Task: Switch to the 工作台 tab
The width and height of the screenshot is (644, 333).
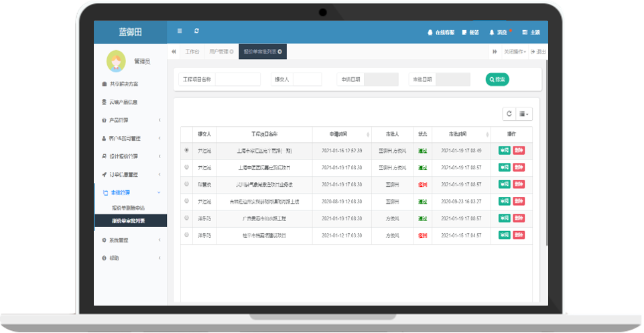Action: (192, 52)
